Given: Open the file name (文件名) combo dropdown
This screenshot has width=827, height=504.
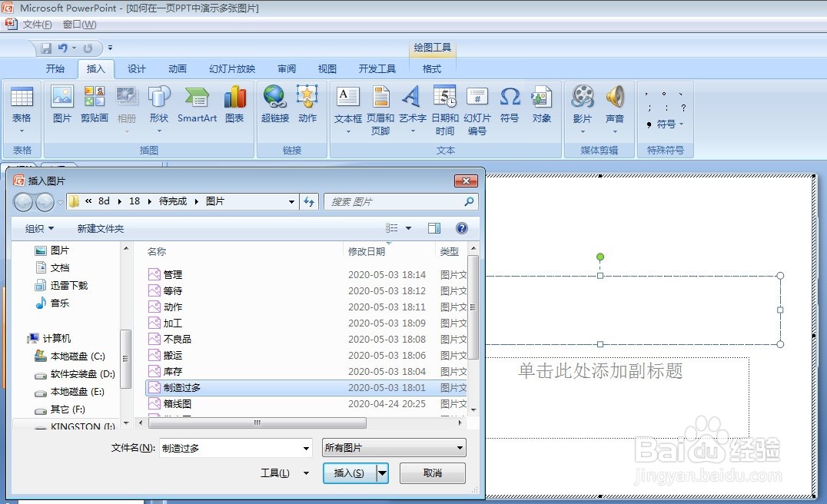Looking at the screenshot, I should pyautogui.click(x=306, y=448).
